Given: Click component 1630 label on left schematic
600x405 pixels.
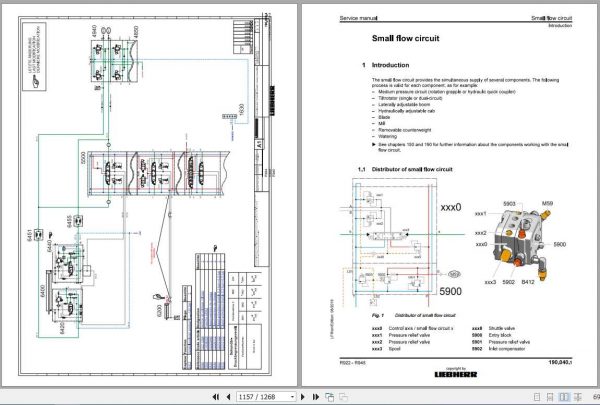Looking at the screenshot, I should (241, 109).
